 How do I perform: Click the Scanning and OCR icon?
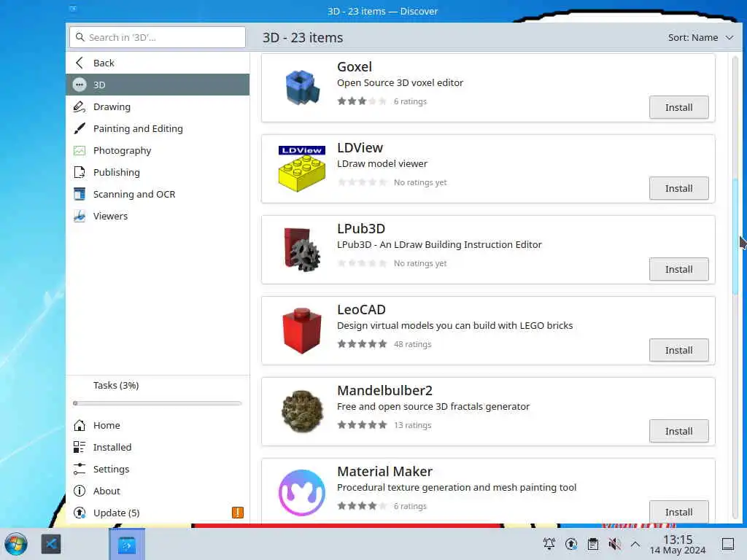click(79, 194)
